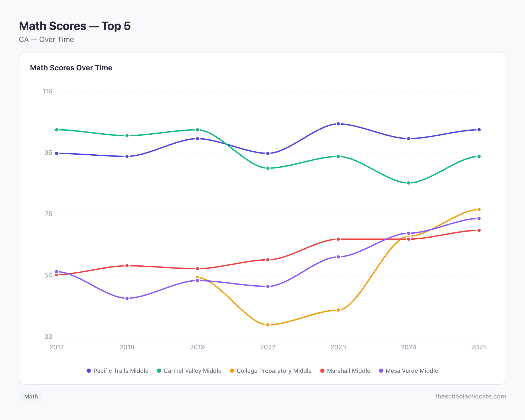Click the purple Mesa Verde Middle legend dot
The width and height of the screenshot is (525, 420).
pyautogui.click(x=381, y=371)
